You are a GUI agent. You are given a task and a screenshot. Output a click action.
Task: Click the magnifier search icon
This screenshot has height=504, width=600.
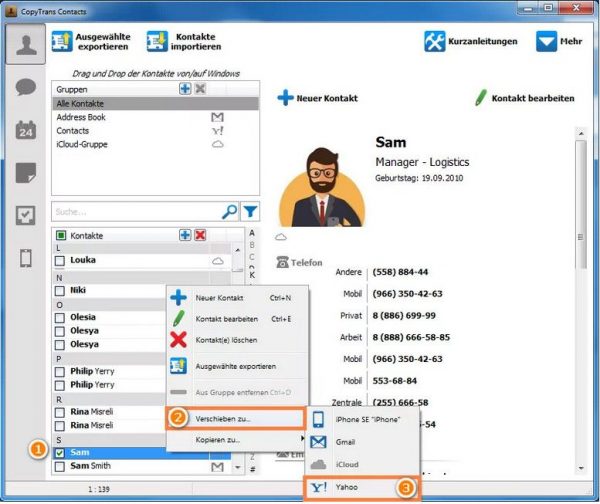(x=230, y=212)
